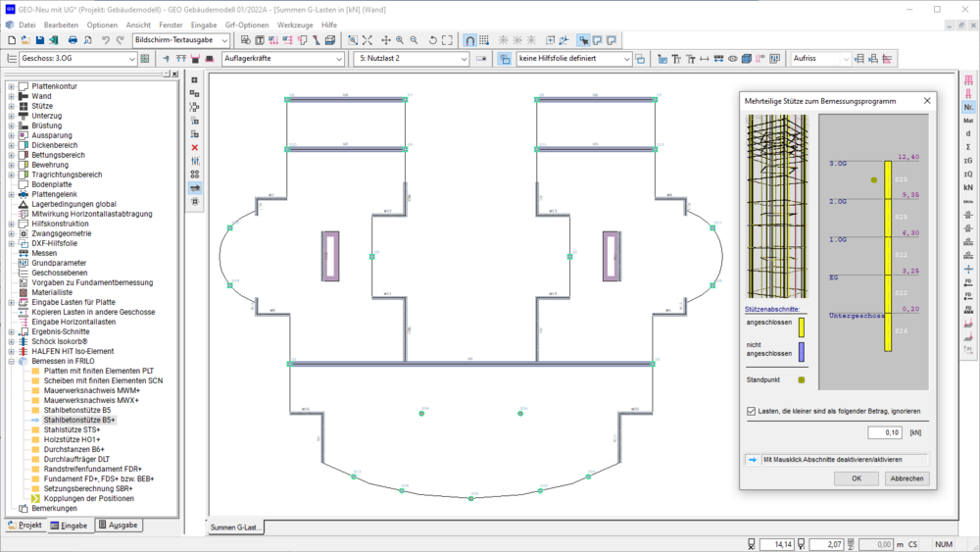Click the eye visibility icon in toolbar
This screenshot has height=552, width=980.
click(732, 59)
